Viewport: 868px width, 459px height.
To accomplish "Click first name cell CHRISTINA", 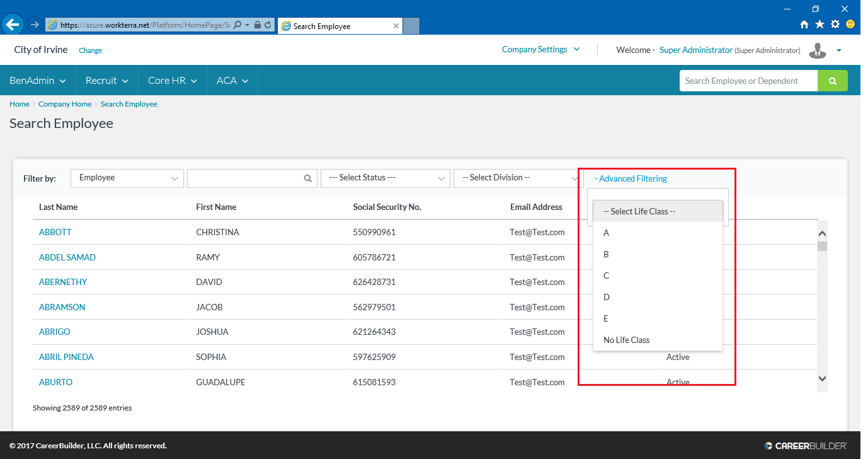I will (x=217, y=232).
